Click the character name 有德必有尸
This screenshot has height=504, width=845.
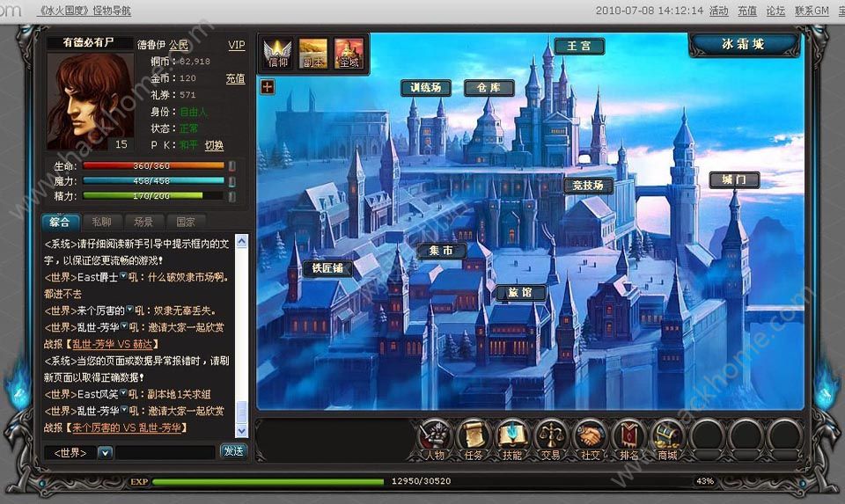point(88,42)
